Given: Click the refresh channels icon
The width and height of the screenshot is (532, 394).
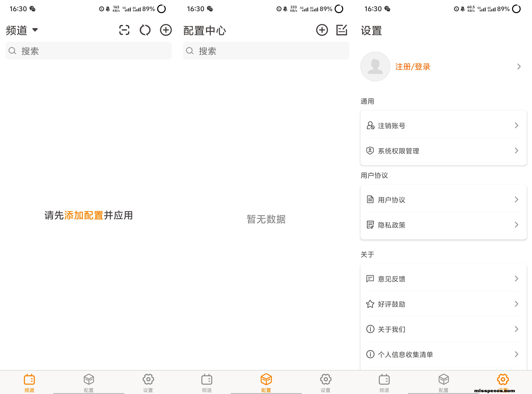Looking at the screenshot, I should pyautogui.click(x=145, y=30).
